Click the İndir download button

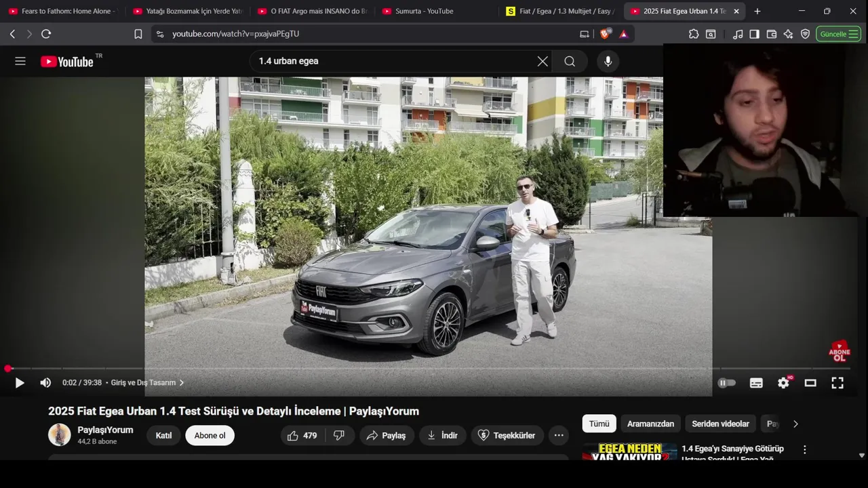(442, 435)
